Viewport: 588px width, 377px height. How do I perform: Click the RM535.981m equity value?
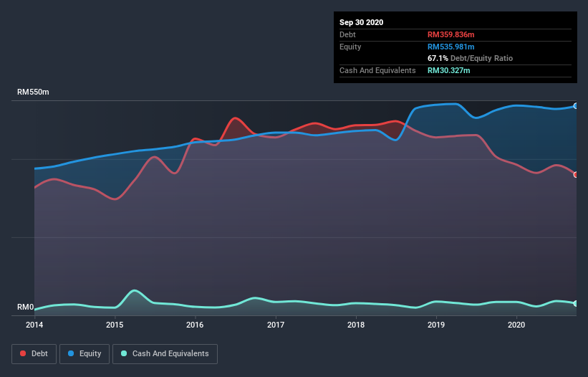[450, 47]
